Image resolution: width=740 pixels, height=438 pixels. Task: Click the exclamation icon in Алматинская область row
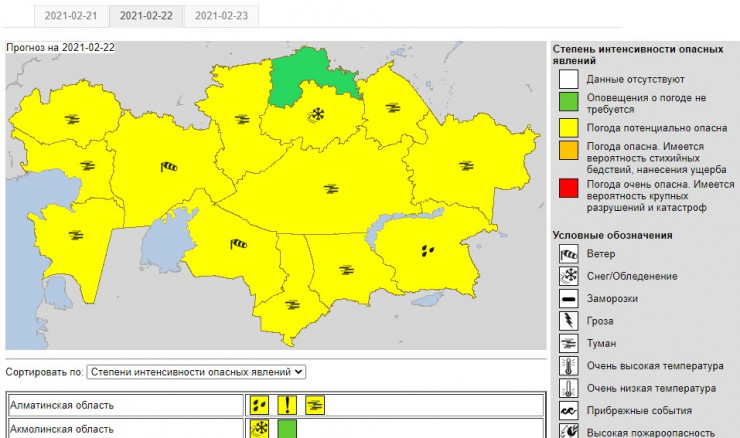288,405
